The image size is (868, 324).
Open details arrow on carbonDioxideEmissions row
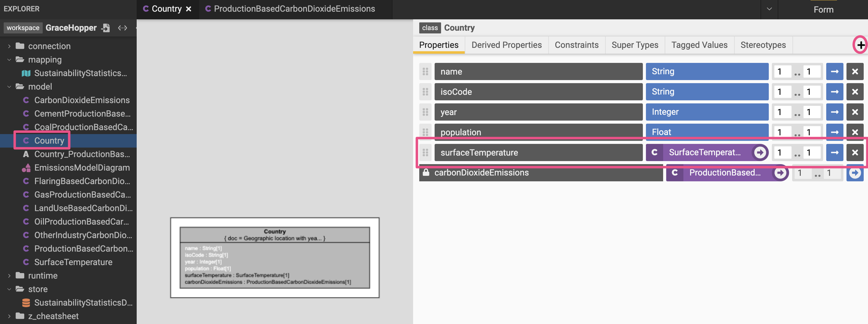coord(855,173)
